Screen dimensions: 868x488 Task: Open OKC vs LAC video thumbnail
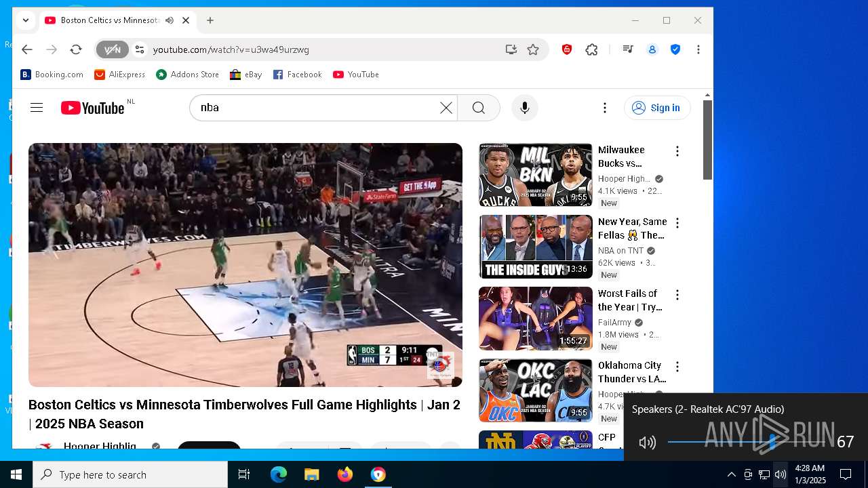pyautogui.click(x=536, y=390)
